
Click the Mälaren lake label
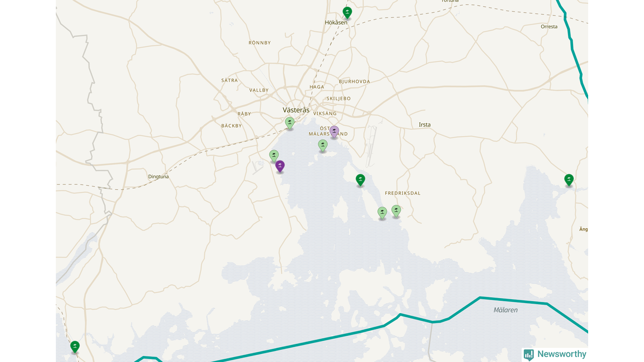[506, 310]
